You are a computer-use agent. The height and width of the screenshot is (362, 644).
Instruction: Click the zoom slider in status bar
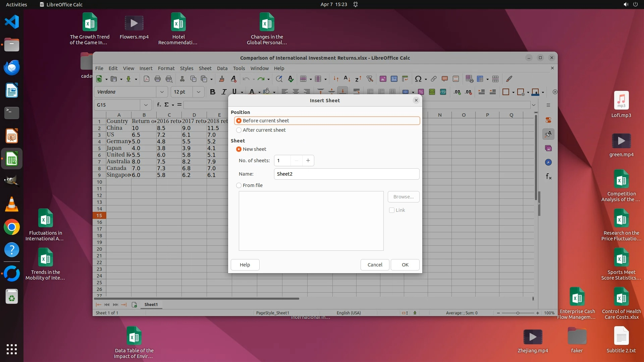point(518,313)
